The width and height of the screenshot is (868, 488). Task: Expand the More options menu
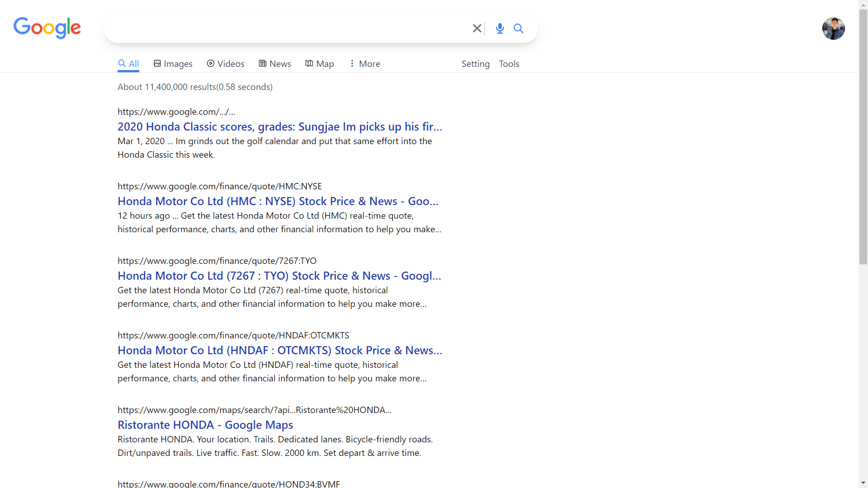[x=364, y=64]
